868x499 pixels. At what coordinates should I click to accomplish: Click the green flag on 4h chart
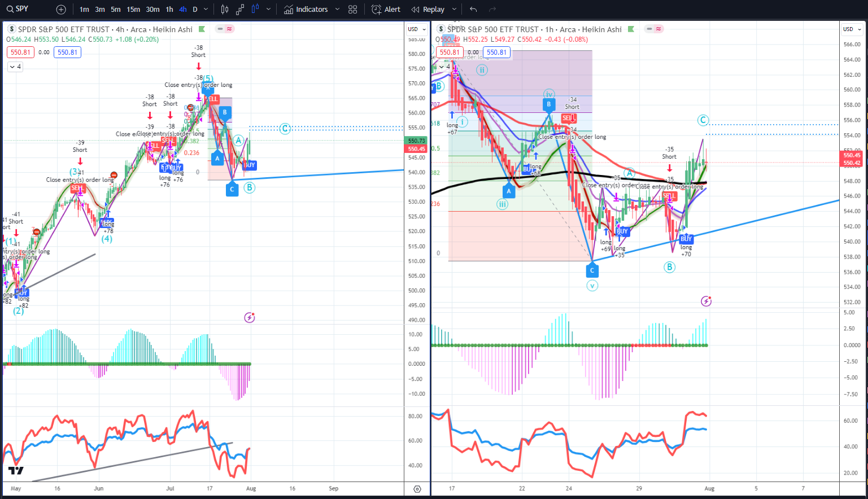202,29
